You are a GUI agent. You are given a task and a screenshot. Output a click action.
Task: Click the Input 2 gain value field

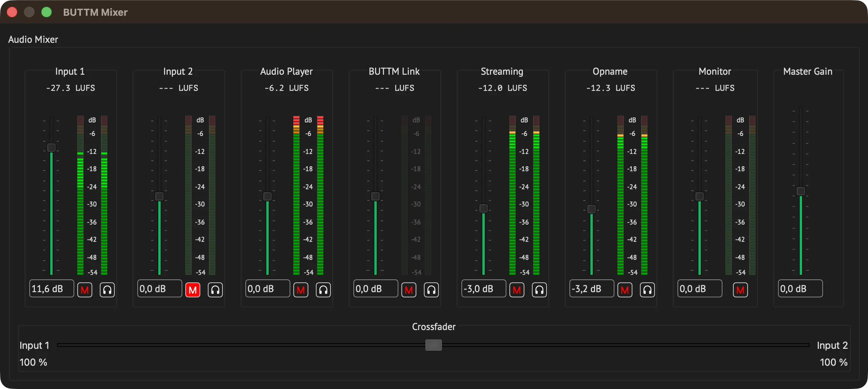pyautogui.click(x=160, y=289)
